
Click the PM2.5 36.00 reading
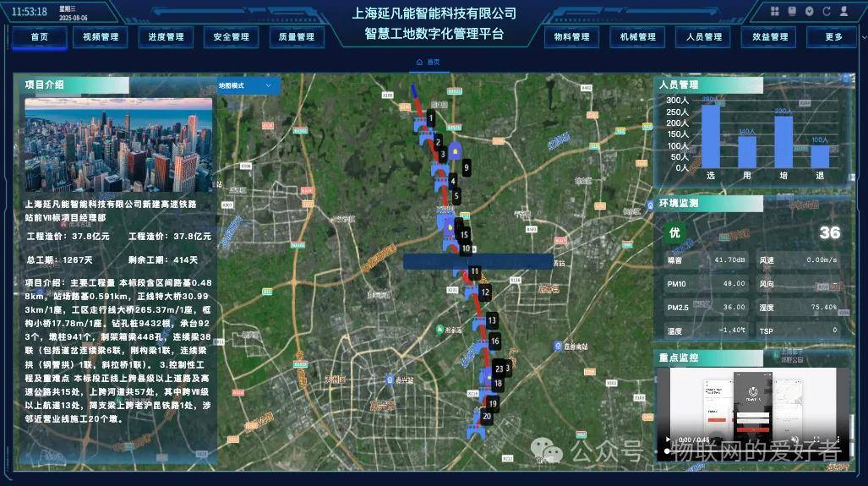click(x=707, y=307)
